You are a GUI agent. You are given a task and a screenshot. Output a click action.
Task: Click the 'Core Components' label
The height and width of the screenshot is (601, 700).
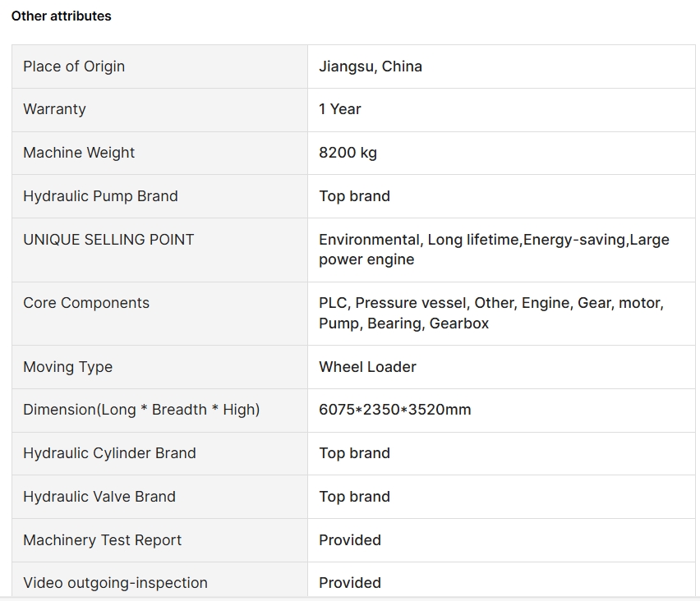coord(86,303)
